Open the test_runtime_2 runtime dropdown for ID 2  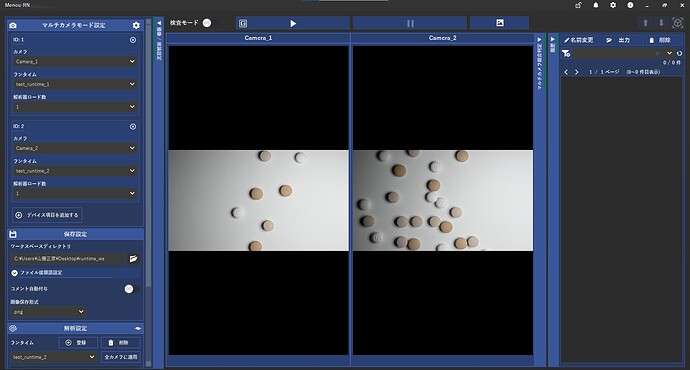click(74, 171)
